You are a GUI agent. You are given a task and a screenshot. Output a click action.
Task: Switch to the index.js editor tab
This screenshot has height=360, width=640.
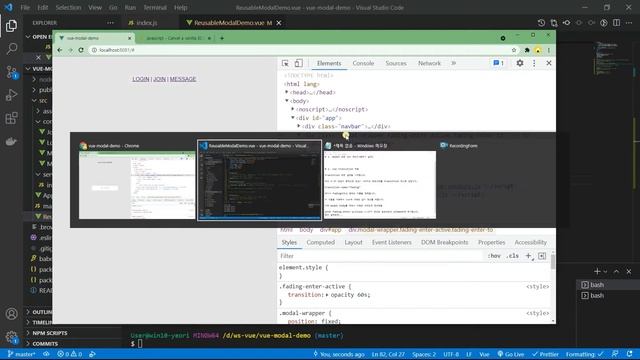click(147, 23)
